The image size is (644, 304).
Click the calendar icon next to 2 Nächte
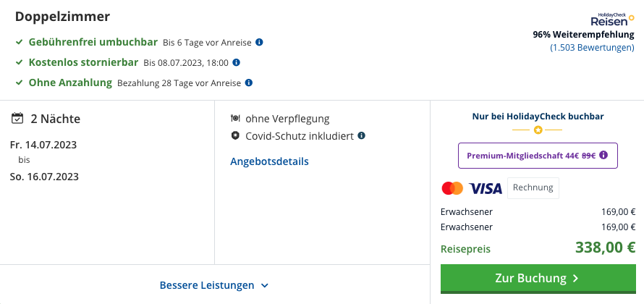[17, 118]
